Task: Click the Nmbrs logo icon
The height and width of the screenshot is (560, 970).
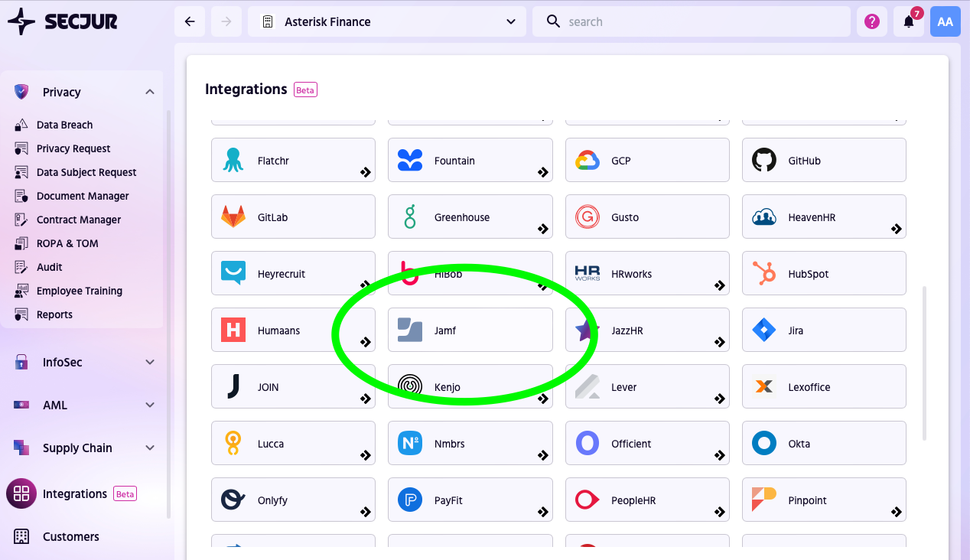Action: point(410,444)
